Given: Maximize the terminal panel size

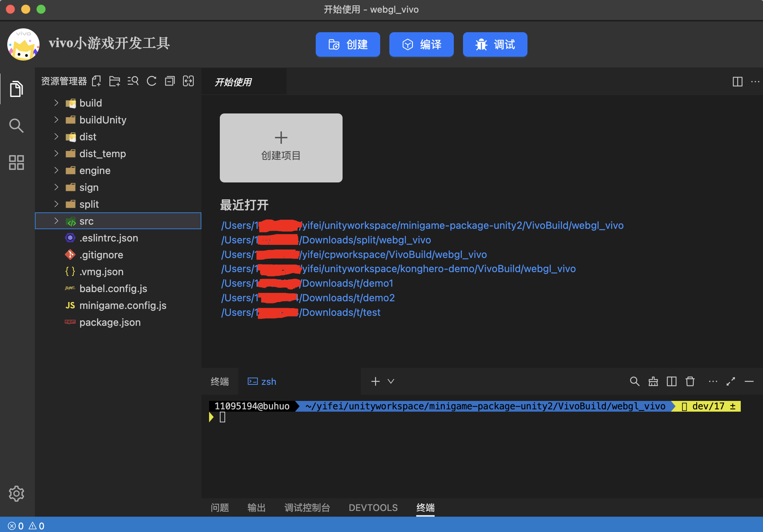Looking at the screenshot, I should click(731, 381).
